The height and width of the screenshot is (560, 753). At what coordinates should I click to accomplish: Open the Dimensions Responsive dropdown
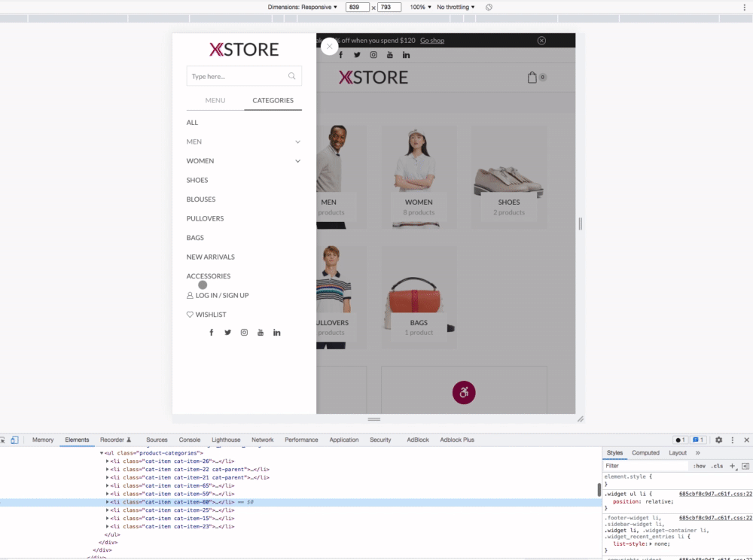pos(303,8)
